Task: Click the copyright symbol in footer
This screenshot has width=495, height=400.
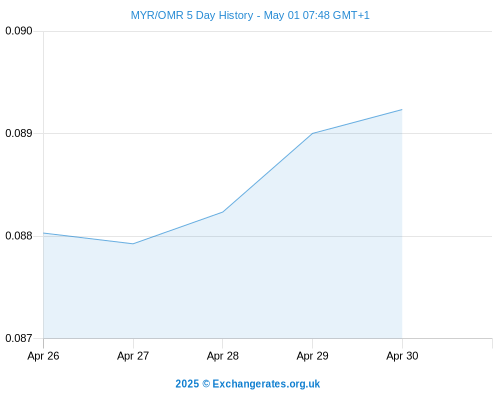Action: tap(206, 384)
